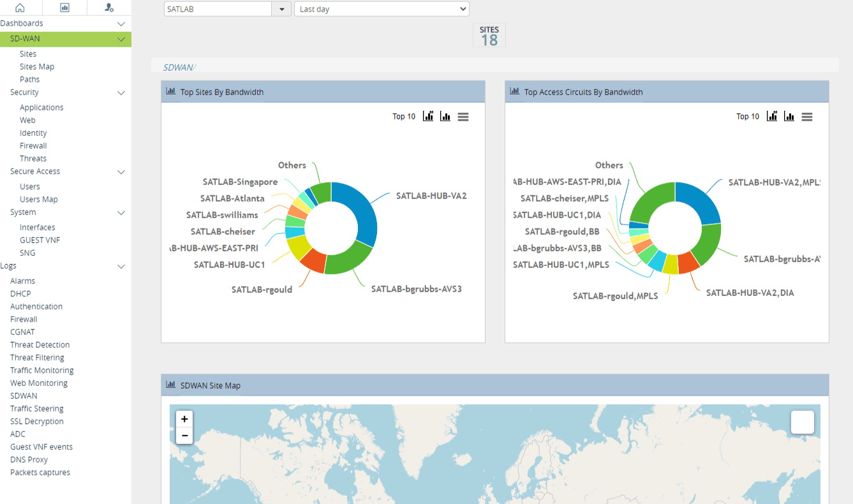Image resolution: width=853 pixels, height=504 pixels.
Task: Click second bar chart icon in Top Access Circuits panel
Action: (789, 116)
